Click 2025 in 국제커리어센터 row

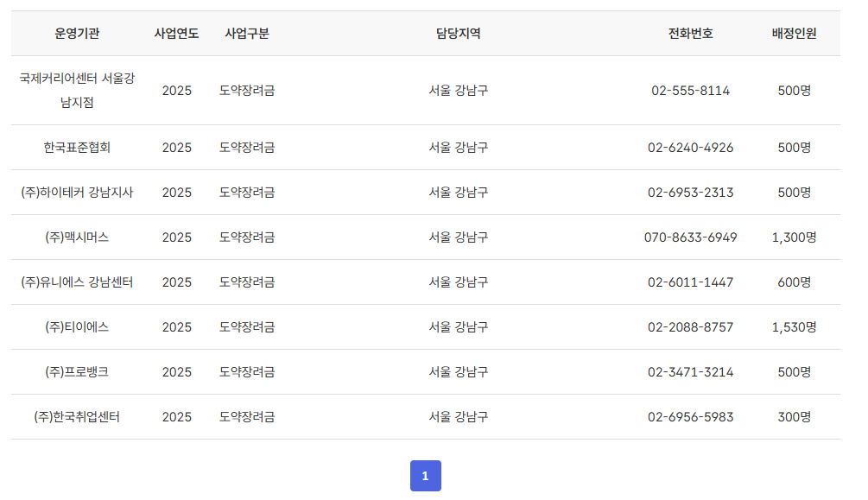pos(176,91)
